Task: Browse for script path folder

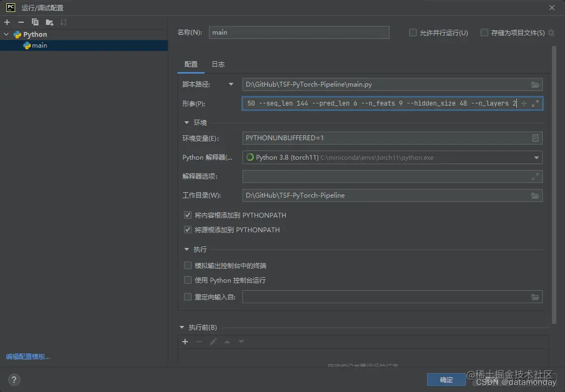Action: pos(535,84)
